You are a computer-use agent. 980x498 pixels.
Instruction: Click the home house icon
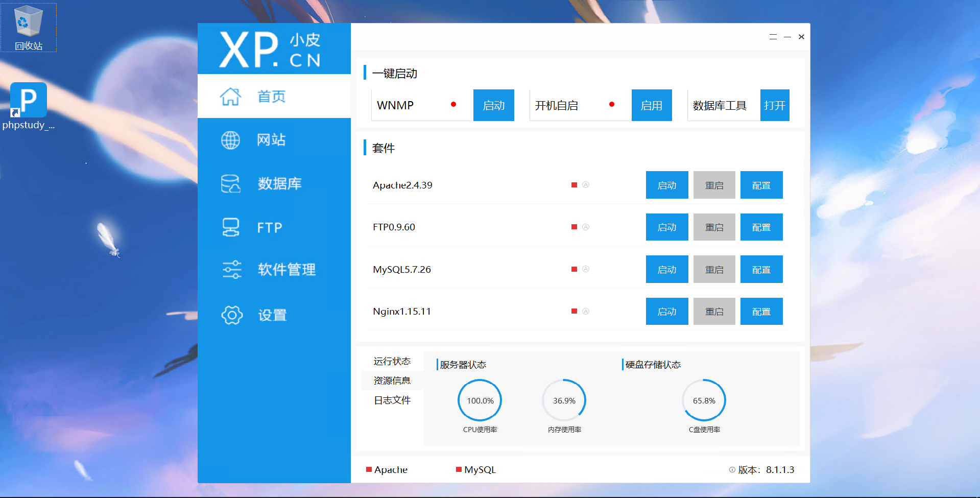pos(230,96)
